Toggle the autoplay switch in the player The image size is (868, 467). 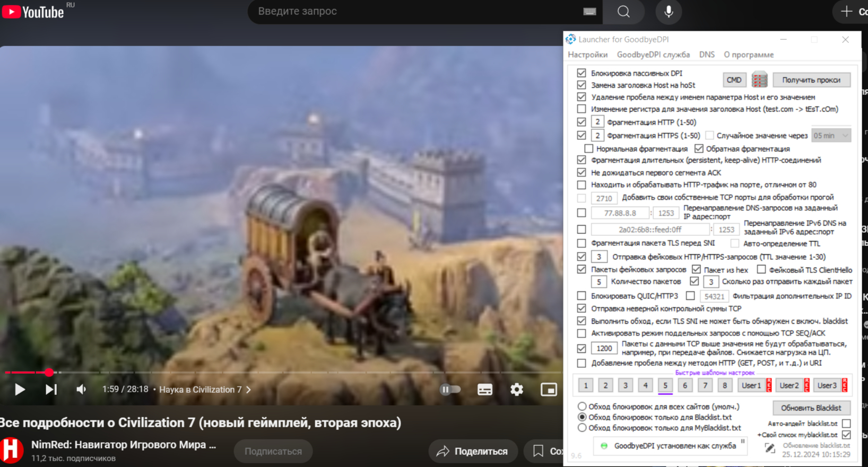click(x=450, y=390)
